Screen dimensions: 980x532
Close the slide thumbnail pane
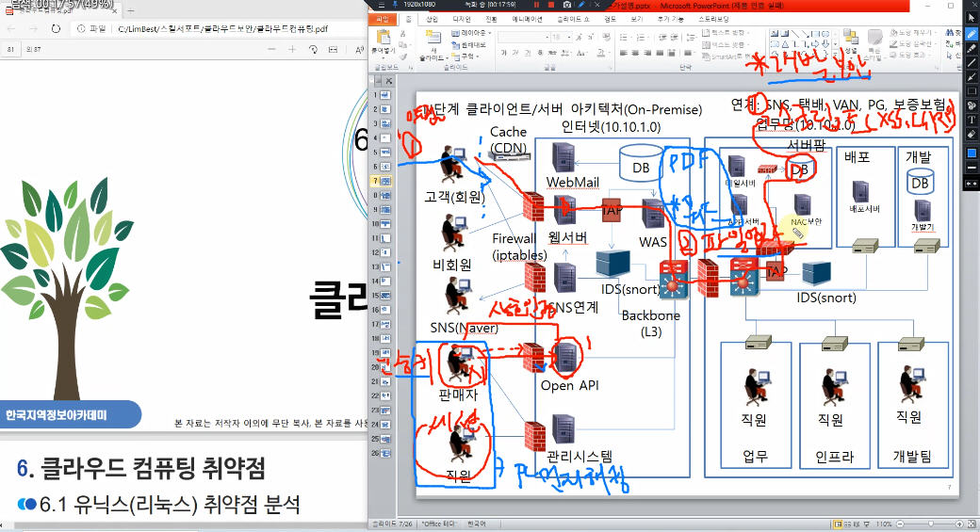[389, 81]
